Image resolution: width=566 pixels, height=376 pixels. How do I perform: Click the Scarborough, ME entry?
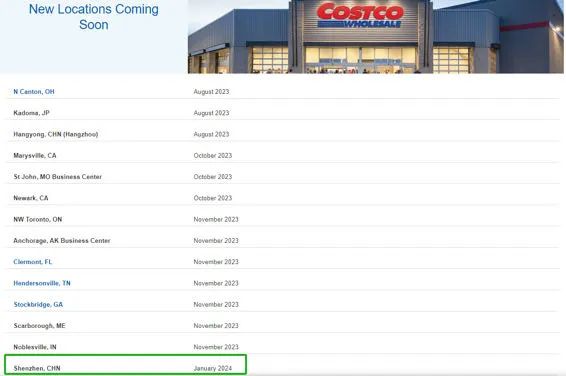39,325
